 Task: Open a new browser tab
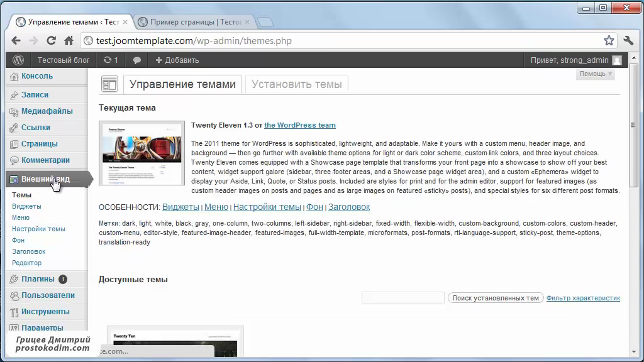tap(265, 22)
